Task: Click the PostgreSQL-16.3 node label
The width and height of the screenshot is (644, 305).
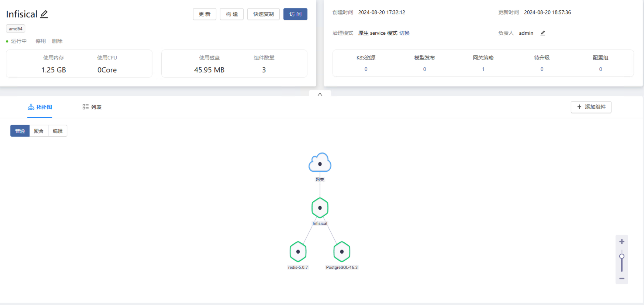Action: (342, 267)
